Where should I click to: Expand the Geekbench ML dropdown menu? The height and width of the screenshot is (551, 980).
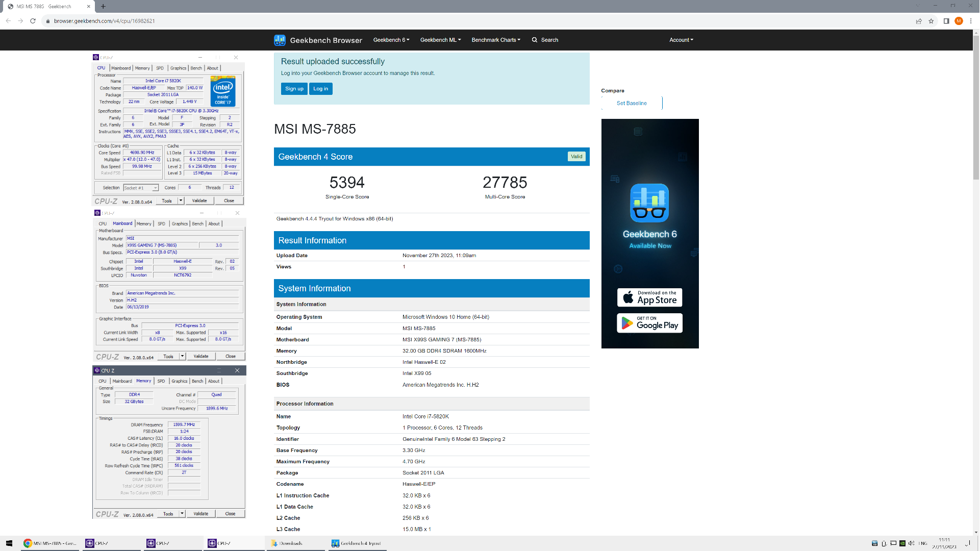click(x=440, y=40)
